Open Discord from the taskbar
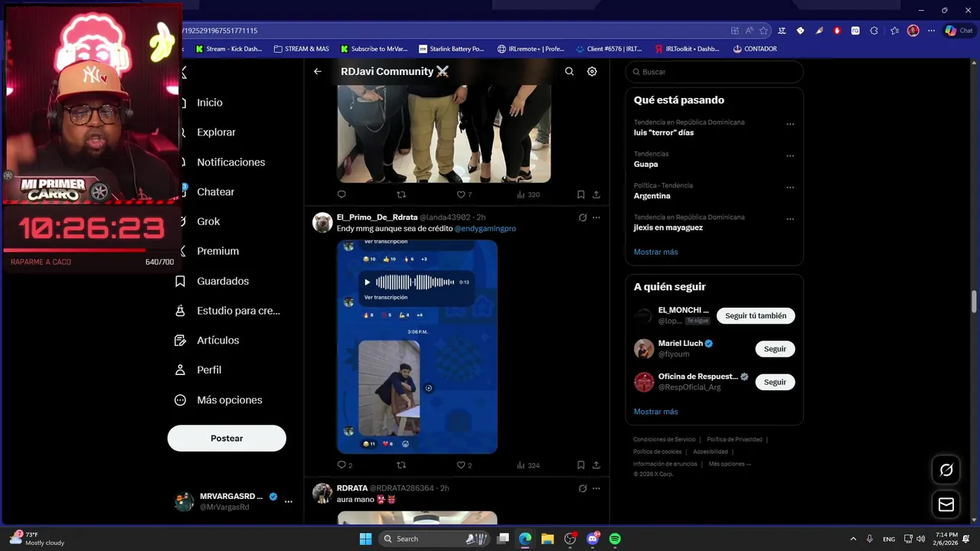Screen dimensions: 980x551 [x=593, y=539]
